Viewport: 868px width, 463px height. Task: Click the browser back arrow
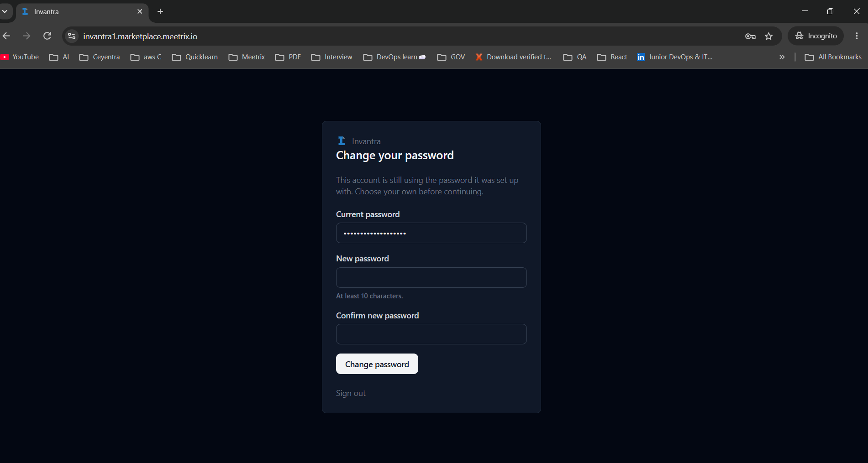coord(6,36)
